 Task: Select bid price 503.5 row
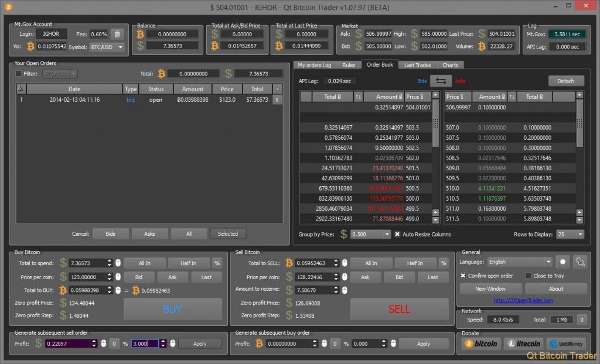(366, 128)
